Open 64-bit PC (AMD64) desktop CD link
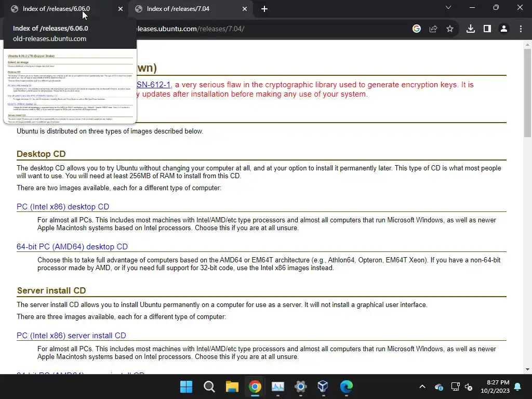This screenshot has width=532, height=399. click(72, 247)
